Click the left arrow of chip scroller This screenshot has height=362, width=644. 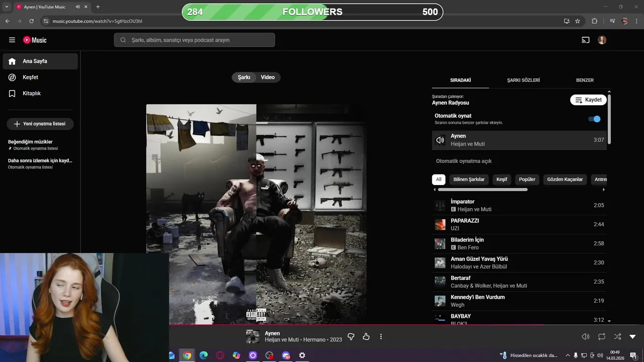(435, 190)
